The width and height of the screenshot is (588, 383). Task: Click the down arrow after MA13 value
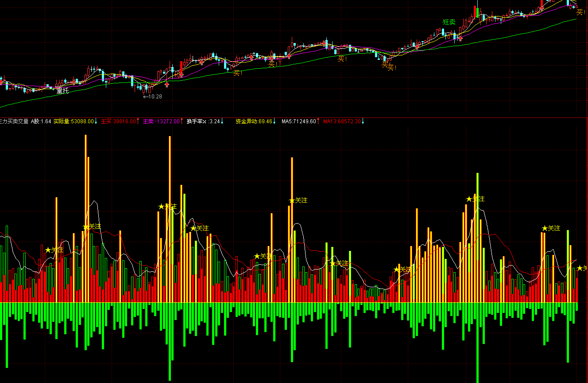point(363,121)
